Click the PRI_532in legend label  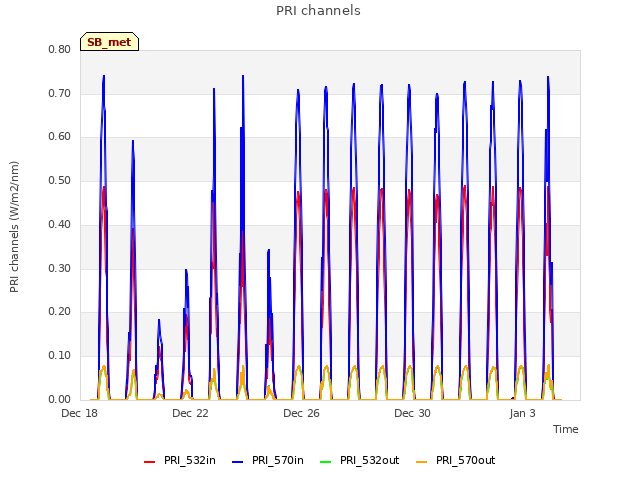190,460
